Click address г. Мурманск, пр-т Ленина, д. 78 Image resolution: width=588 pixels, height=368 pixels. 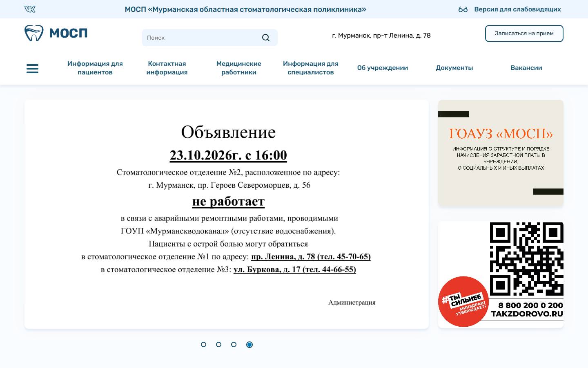tap(381, 36)
